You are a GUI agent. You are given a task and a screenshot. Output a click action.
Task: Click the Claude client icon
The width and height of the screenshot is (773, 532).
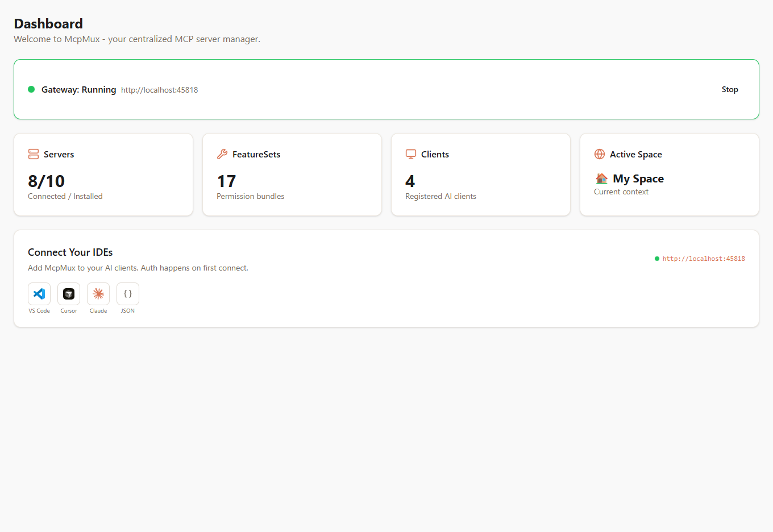98,294
